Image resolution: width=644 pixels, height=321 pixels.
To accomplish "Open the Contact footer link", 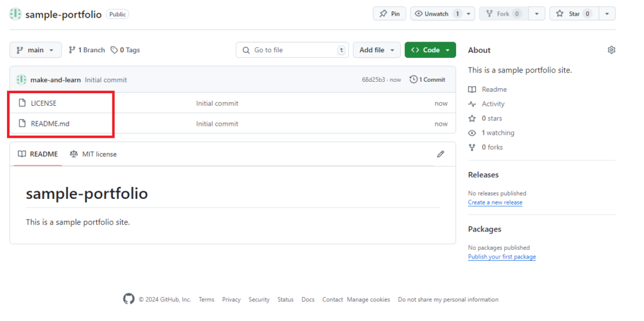I will (x=333, y=300).
